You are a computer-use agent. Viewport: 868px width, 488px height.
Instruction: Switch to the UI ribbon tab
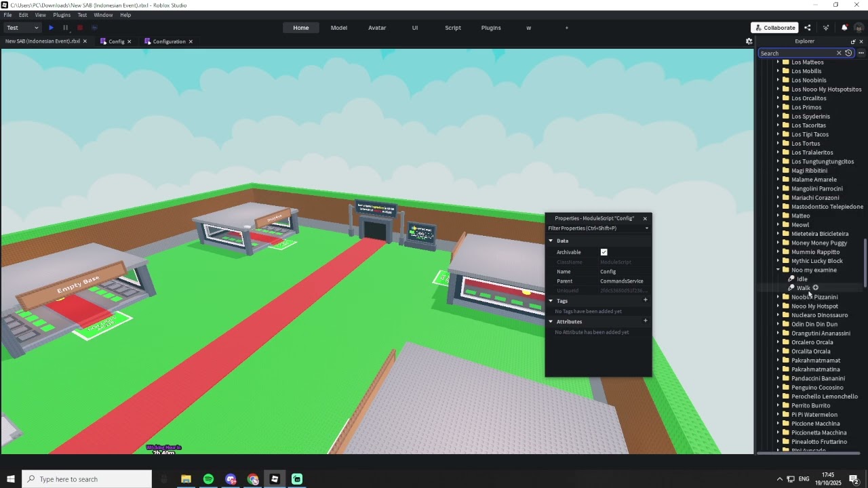coord(415,28)
